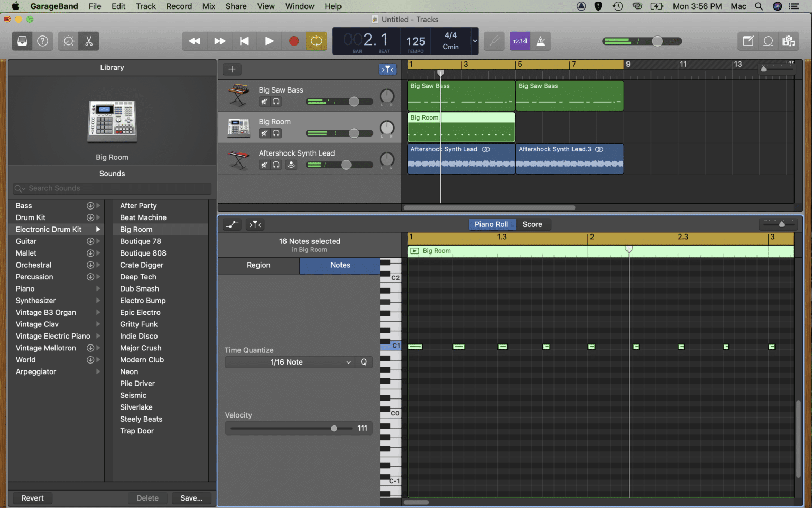Open the Media Browser
The width and height of the screenshot is (812, 508).
pos(789,41)
